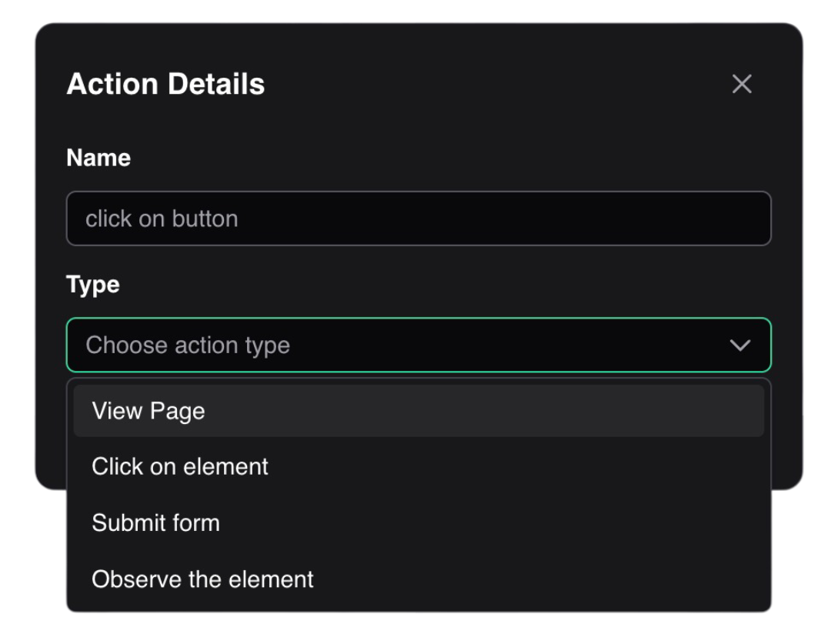This screenshot has height=644, width=831.
Task: Close the Action Details dialog
Action: click(742, 84)
